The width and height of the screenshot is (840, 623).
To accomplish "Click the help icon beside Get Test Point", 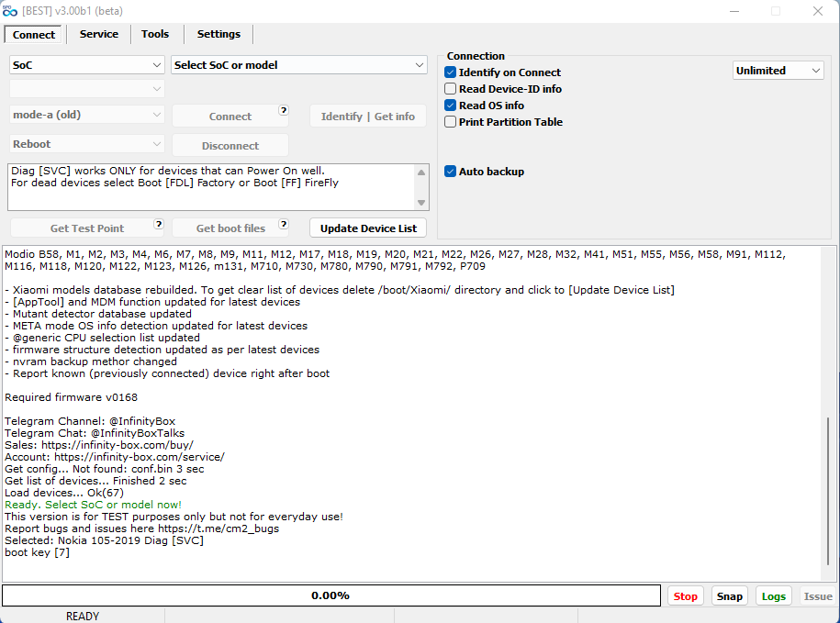I will pyautogui.click(x=158, y=223).
